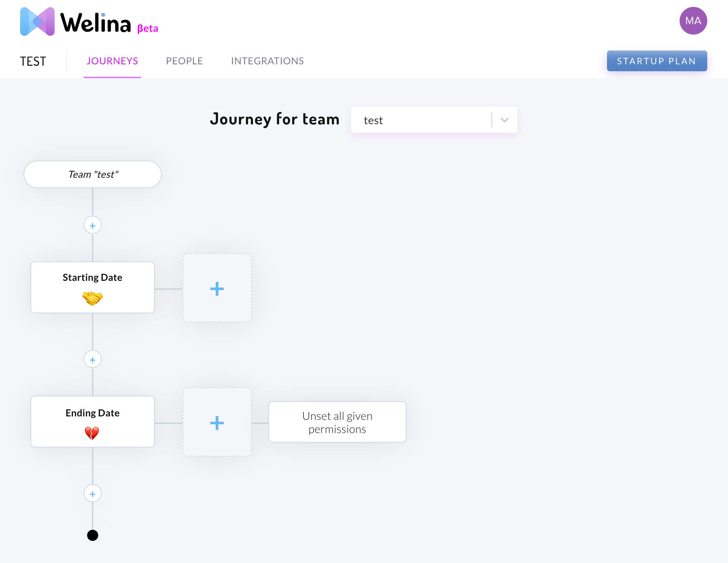Go to the Integrations tab
This screenshot has width=728, height=563.
[x=267, y=61]
